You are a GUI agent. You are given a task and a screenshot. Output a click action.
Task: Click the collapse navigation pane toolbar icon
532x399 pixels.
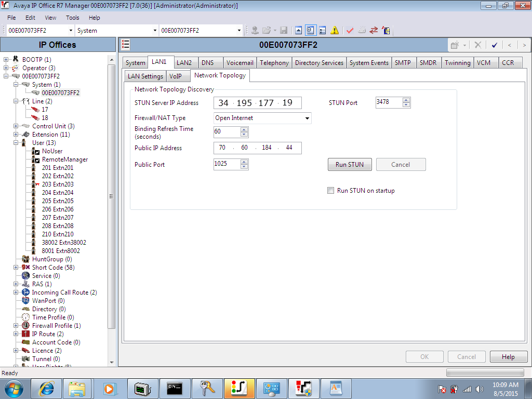click(298, 31)
